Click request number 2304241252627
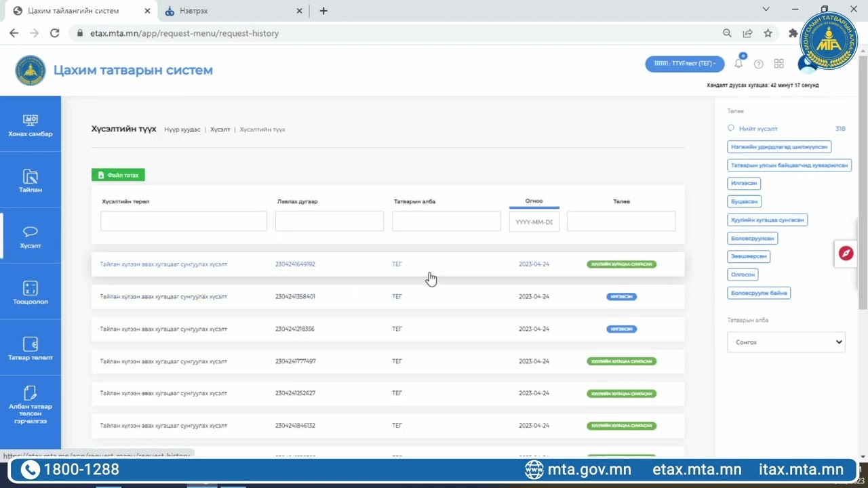 295,393
